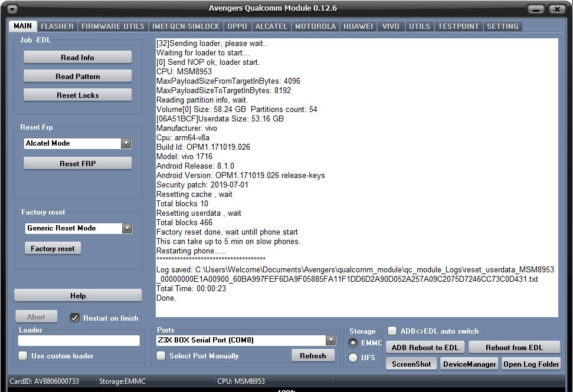573x392 pixels.
Task: Switch to the MOTOROLA tab
Action: point(315,27)
